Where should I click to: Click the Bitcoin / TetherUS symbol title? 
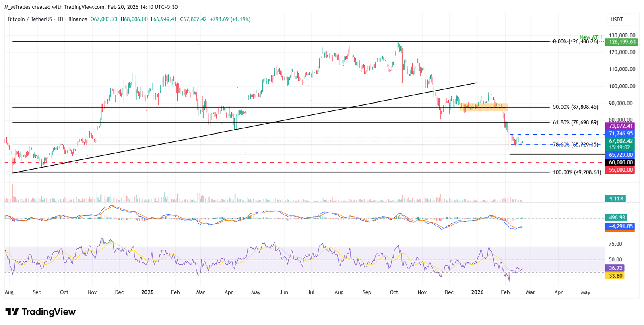coord(30,19)
